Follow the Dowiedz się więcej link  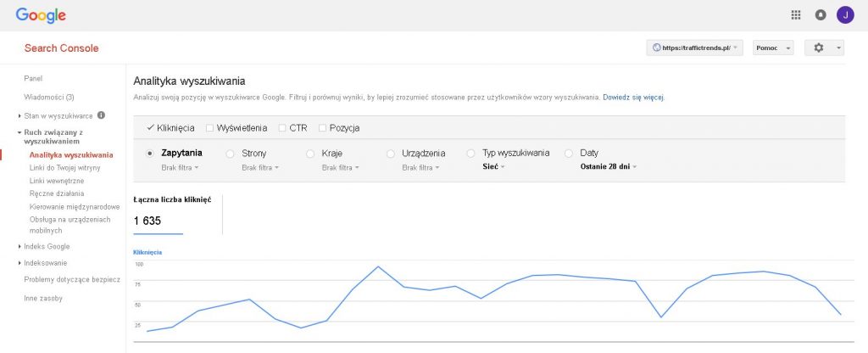click(633, 97)
